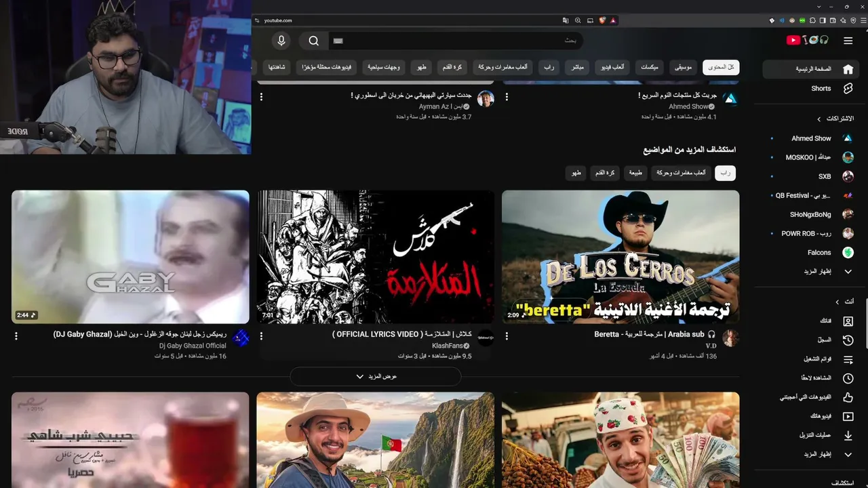Play the De Los Cerros Beretta thumbnail
The image size is (868, 488).
(x=620, y=257)
